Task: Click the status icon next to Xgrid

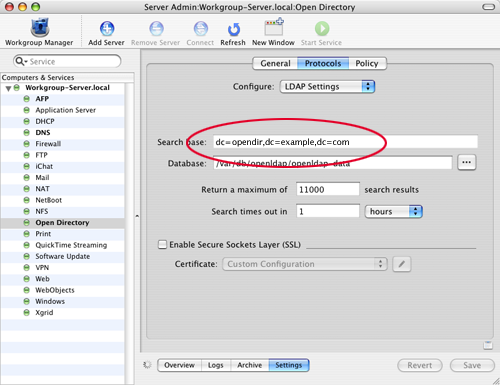Action: tap(27, 312)
